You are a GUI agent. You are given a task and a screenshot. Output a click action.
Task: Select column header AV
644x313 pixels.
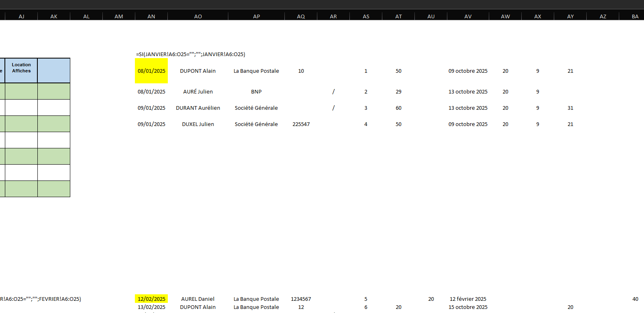click(468, 16)
